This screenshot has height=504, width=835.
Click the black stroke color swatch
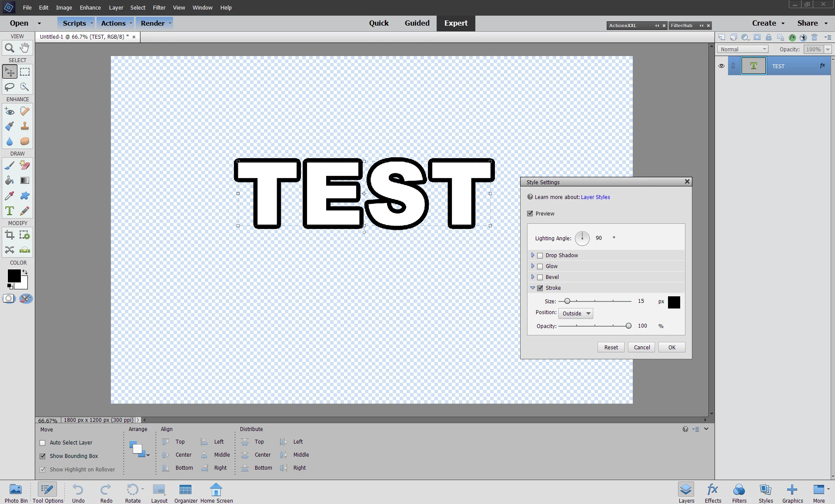point(674,302)
